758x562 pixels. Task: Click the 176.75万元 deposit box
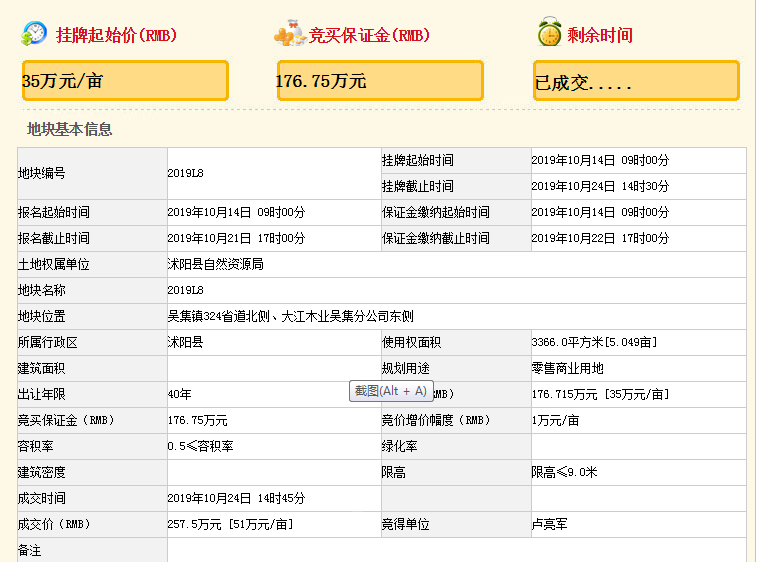pyautogui.click(x=380, y=81)
